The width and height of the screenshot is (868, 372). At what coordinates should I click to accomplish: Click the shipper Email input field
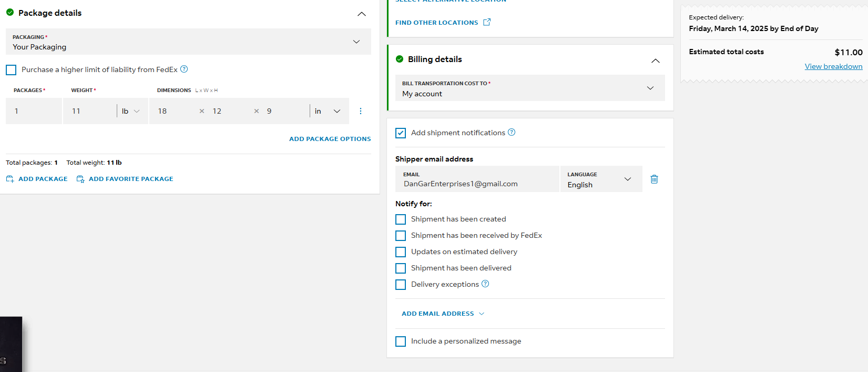[477, 179]
